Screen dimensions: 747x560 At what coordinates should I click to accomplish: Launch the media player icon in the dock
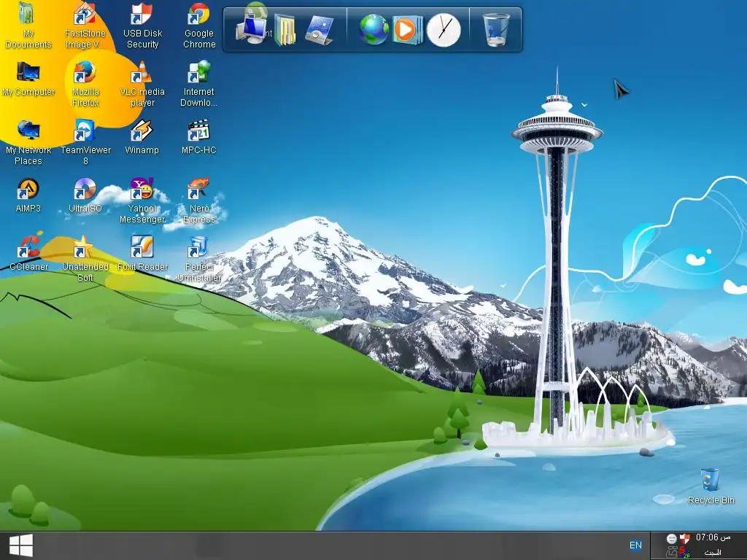[x=407, y=29]
